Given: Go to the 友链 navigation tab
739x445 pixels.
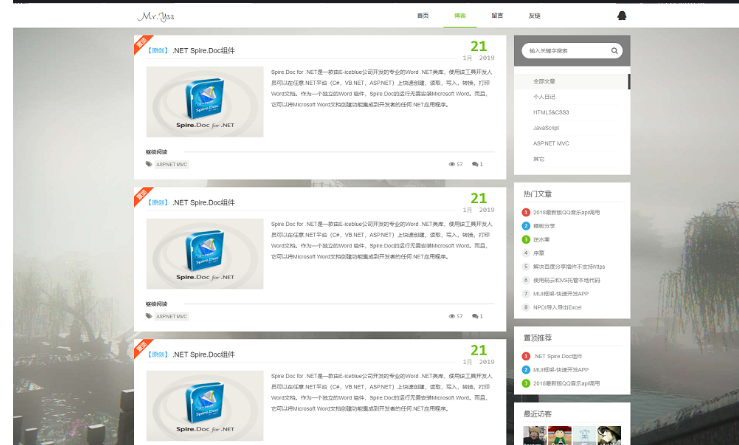Looking at the screenshot, I should tap(534, 16).
